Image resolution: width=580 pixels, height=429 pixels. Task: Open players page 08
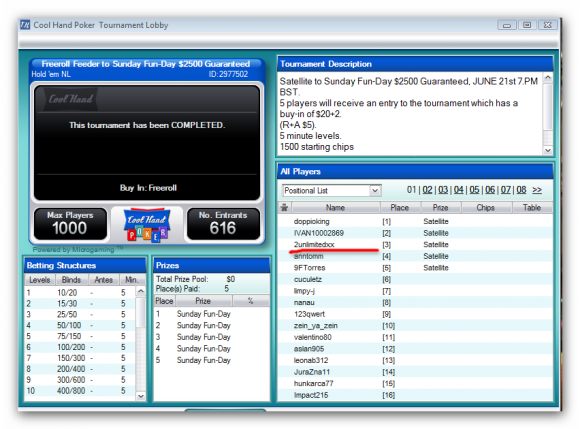[x=521, y=190]
